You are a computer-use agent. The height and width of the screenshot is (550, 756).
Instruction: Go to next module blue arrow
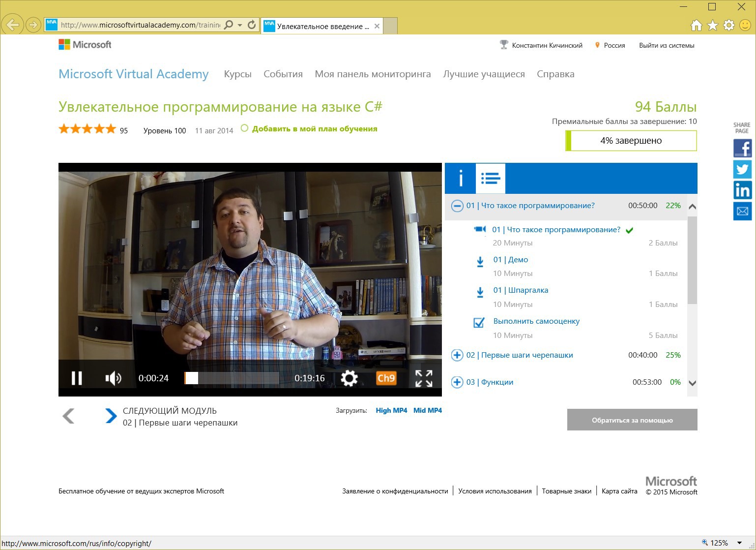click(111, 416)
